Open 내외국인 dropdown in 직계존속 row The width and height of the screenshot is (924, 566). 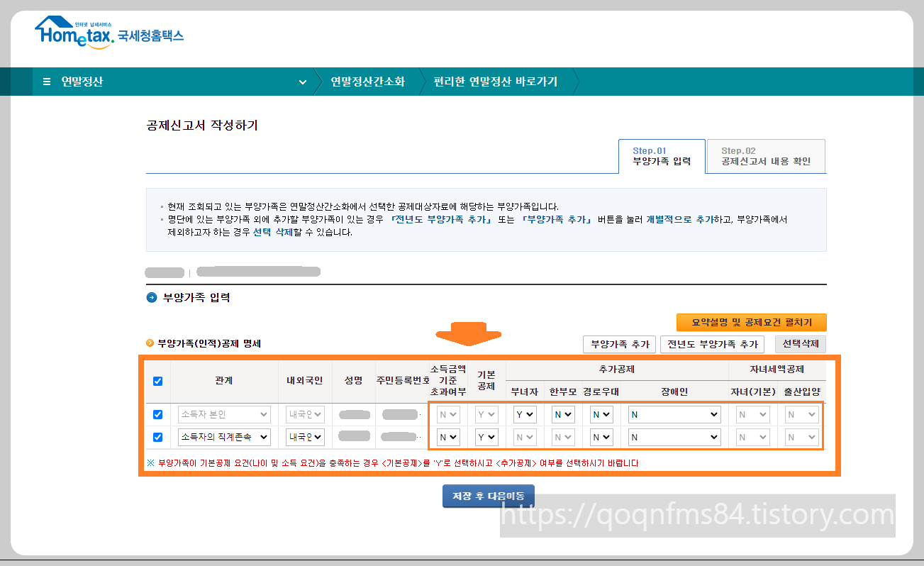tap(305, 437)
